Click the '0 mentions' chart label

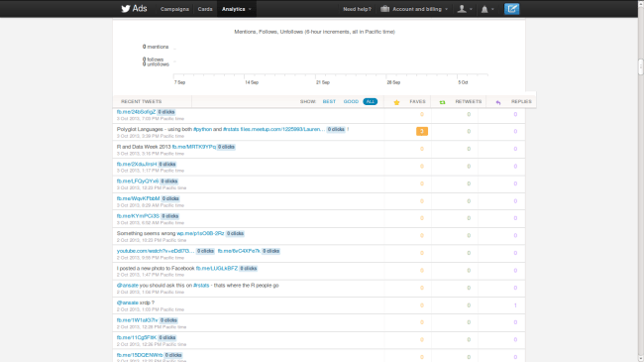coord(156,47)
